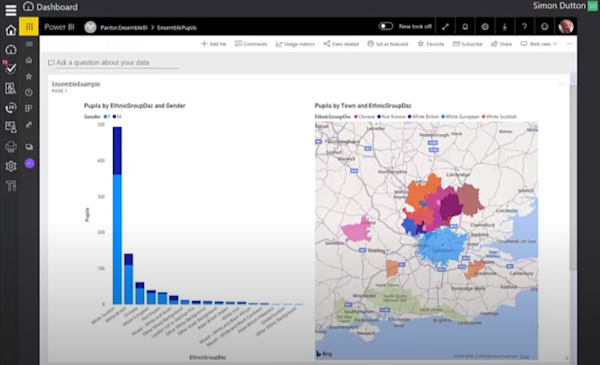The image size is (600, 365).
Task: Click the feedback smiley icon in header
Action: click(545, 27)
